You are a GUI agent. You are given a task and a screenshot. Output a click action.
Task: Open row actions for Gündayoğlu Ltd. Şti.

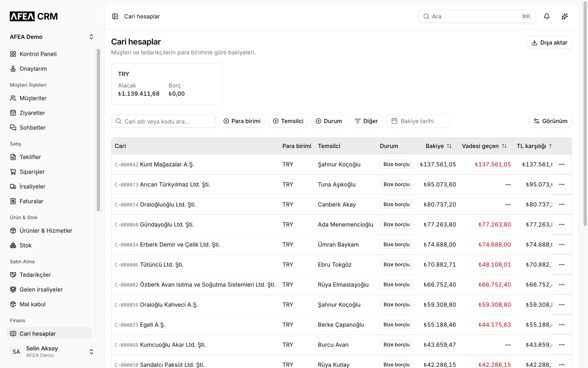point(562,224)
